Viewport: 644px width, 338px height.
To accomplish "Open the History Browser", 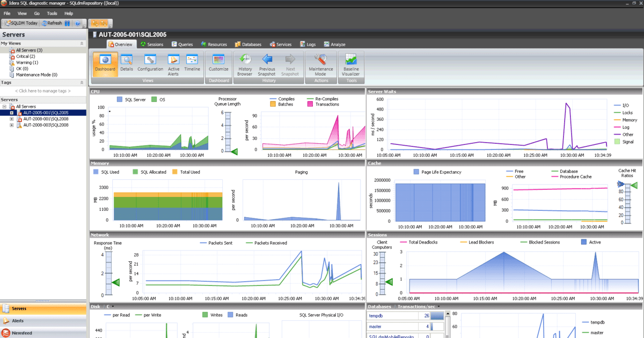I will (245, 64).
